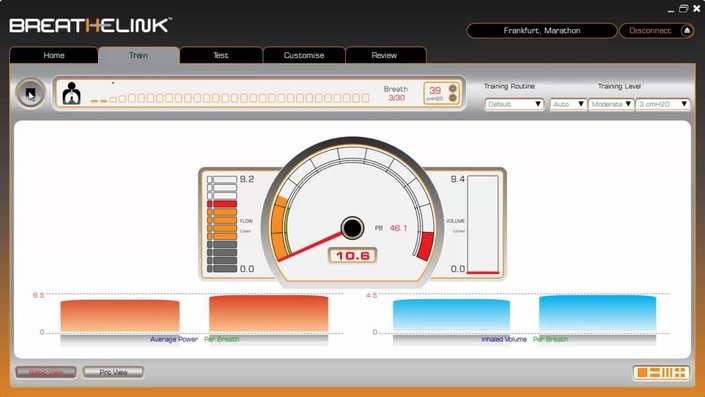Select the two-row layout icon
The width and height of the screenshot is (705, 397).
pos(655,372)
